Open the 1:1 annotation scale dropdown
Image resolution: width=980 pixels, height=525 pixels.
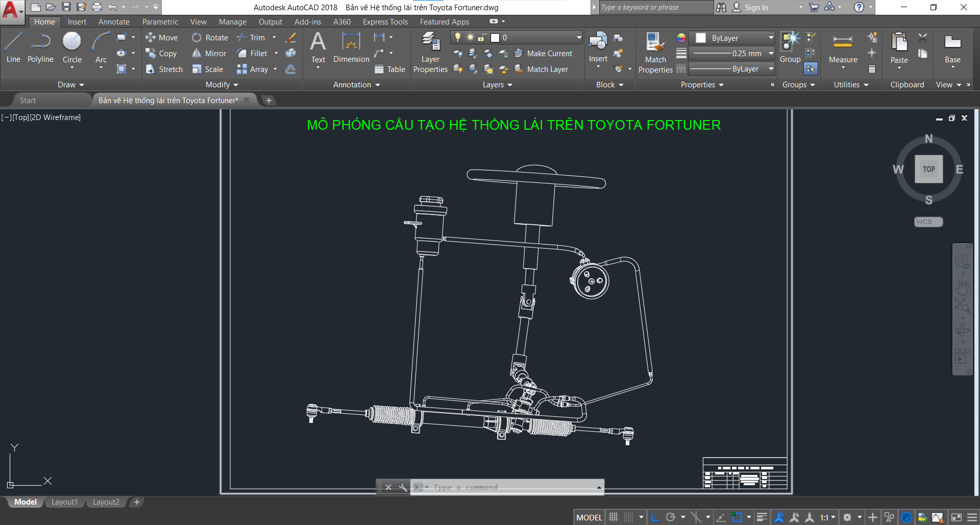tap(828, 517)
